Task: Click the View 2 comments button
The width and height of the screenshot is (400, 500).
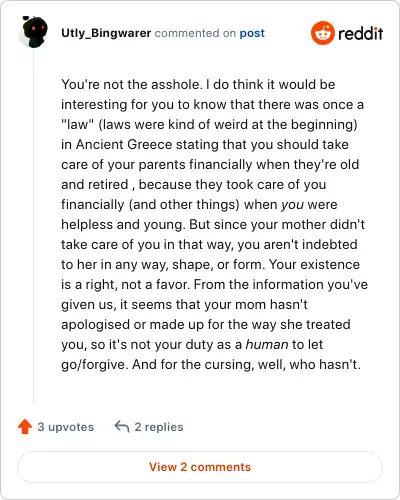Action: (x=200, y=467)
